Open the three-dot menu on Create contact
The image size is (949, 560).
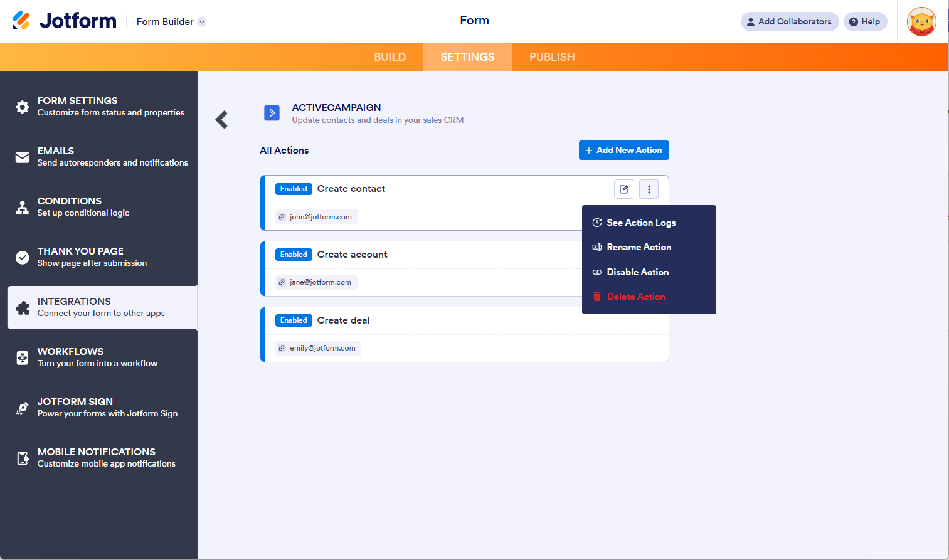(649, 189)
